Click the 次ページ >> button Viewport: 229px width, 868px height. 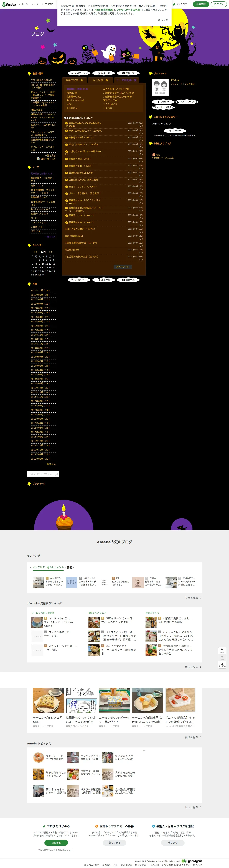(123, 267)
